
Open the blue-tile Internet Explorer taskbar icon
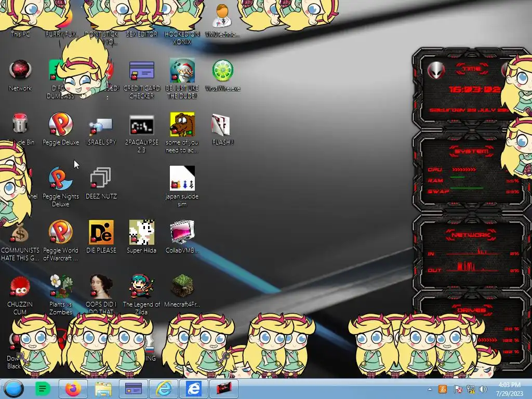tap(194, 389)
